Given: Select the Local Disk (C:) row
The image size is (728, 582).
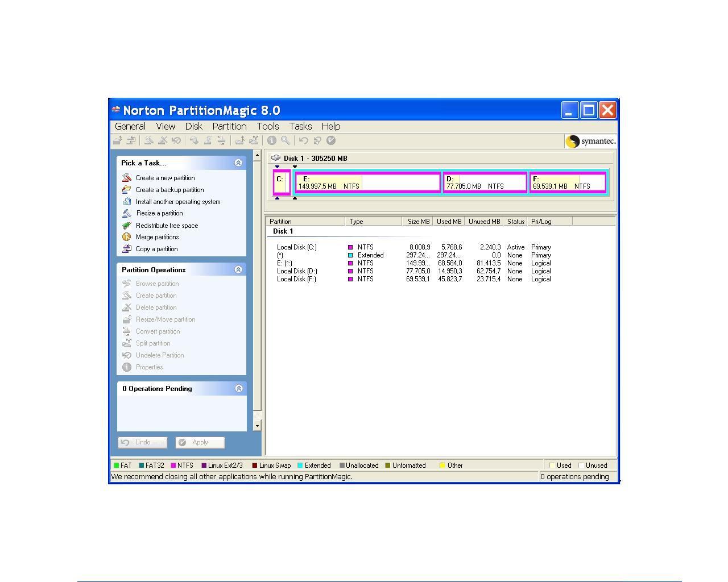Looking at the screenshot, I should [413, 247].
